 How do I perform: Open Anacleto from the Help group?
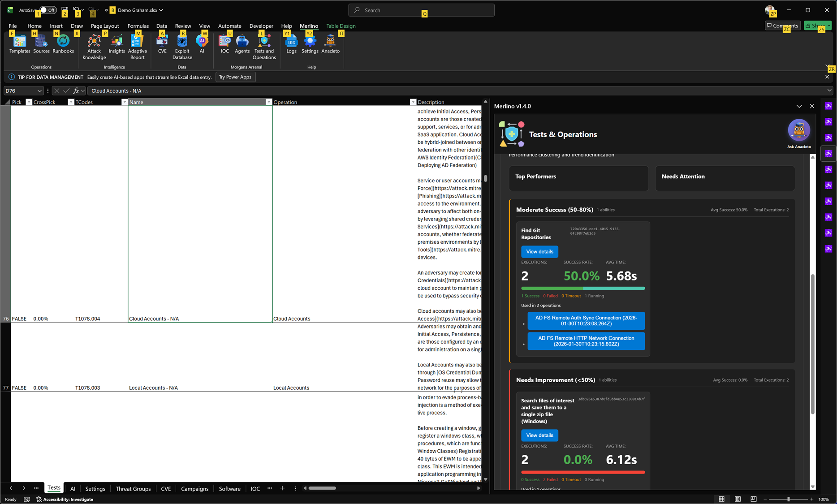[330, 45]
